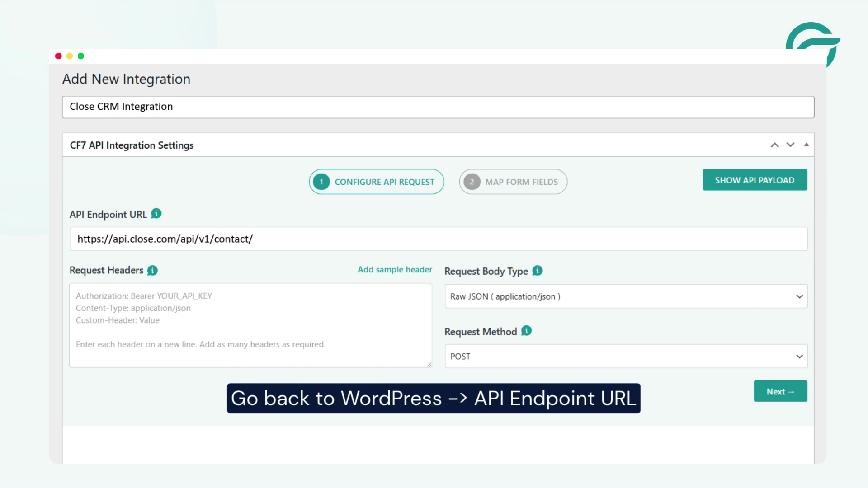Screen dimensions: 868x488
Task: Click the Add New Integration heading
Action: pyautogui.click(x=126, y=79)
